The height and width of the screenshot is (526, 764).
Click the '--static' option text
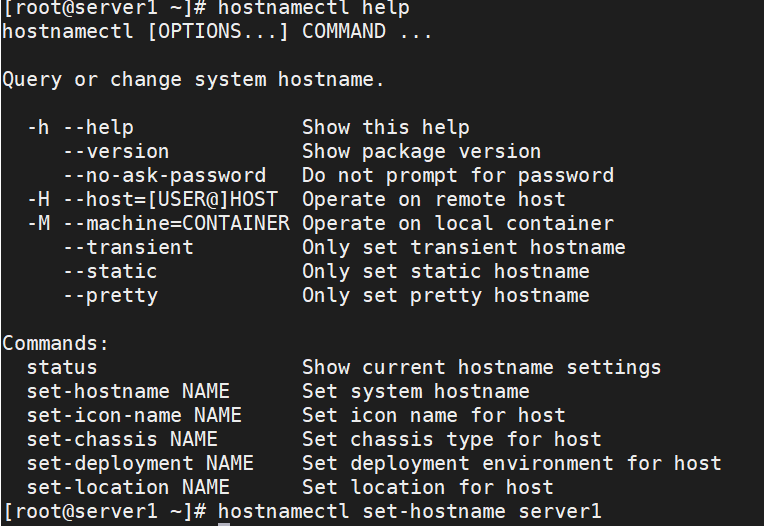(x=111, y=271)
